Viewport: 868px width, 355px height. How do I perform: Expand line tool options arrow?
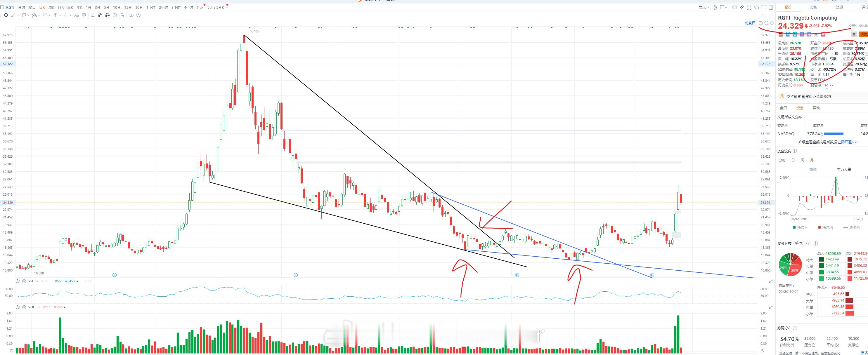click(18, 15)
